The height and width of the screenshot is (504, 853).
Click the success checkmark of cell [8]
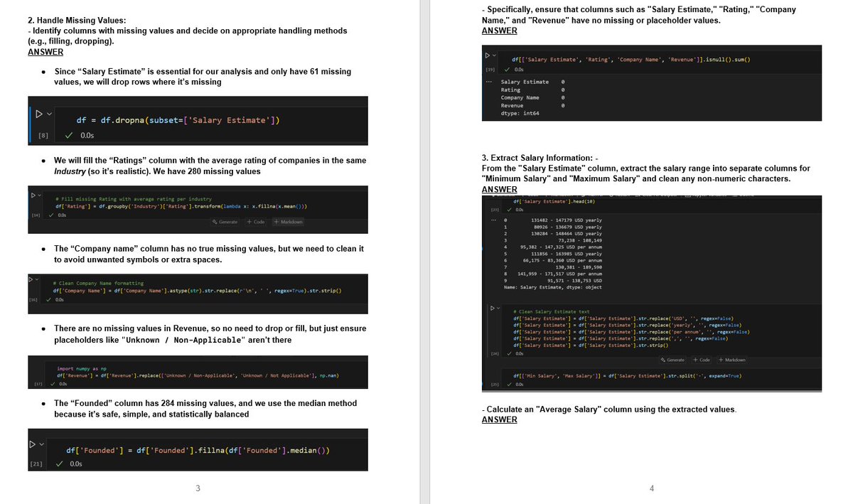coord(68,135)
